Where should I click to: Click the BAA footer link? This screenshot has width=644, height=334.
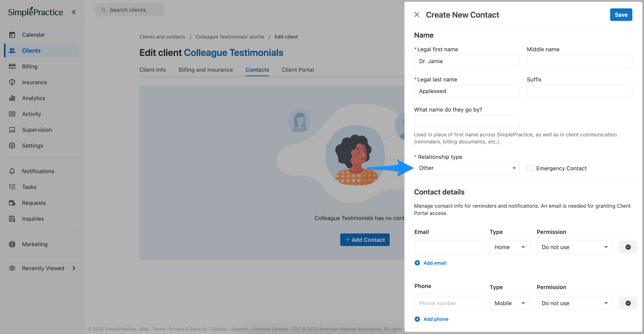(144, 329)
